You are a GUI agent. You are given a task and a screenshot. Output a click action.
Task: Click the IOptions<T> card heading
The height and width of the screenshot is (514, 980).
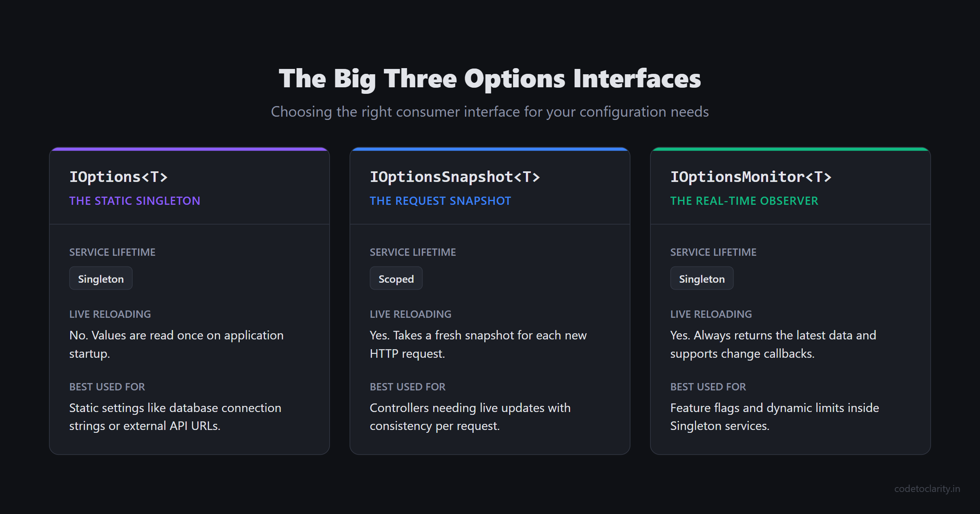[x=118, y=177]
